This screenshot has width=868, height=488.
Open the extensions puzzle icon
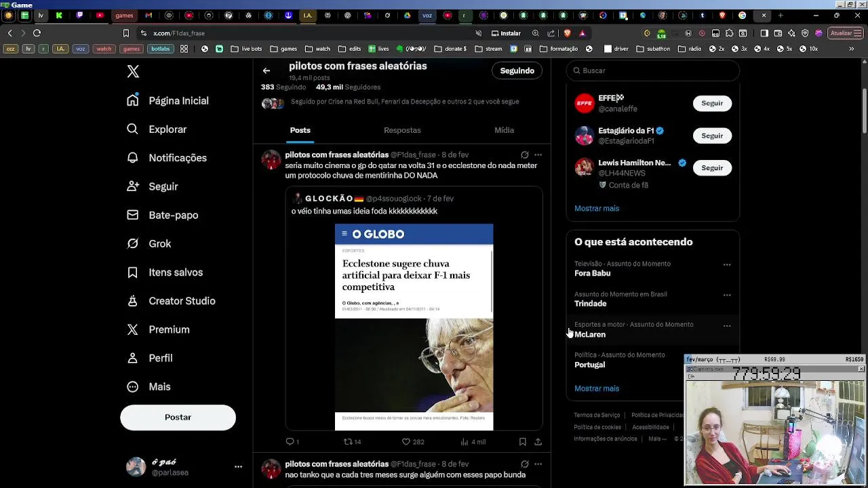pos(730,33)
